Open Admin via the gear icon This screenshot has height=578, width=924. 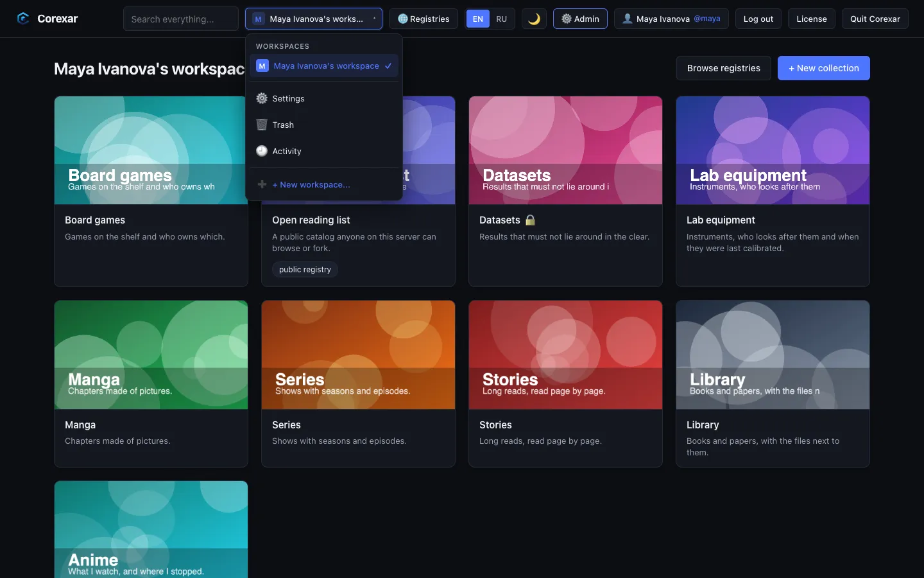pos(567,19)
